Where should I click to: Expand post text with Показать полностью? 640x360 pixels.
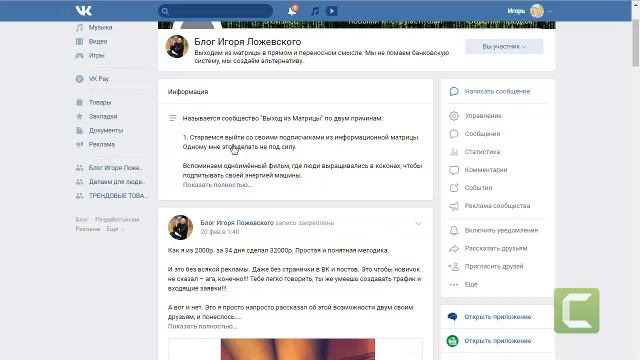(202, 327)
